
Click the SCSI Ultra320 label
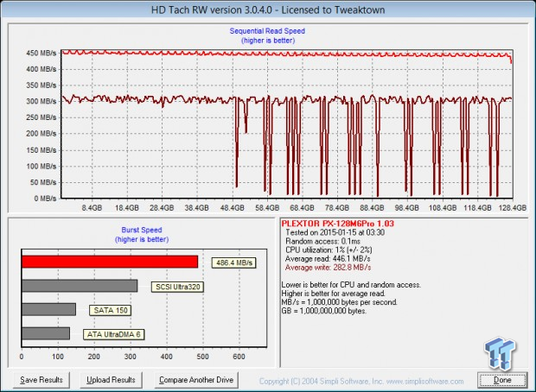coord(178,287)
